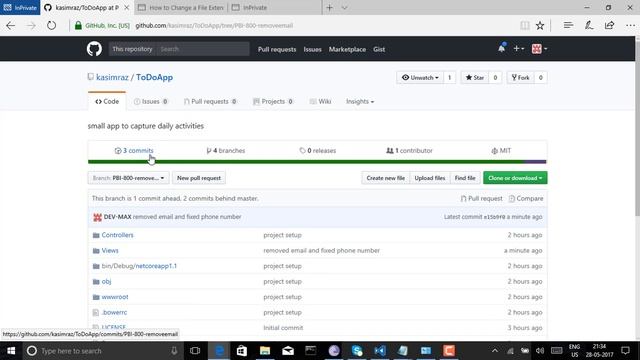The image size is (640, 360).
Task: Fork the ToDoApp repository
Action: tap(520, 78)
